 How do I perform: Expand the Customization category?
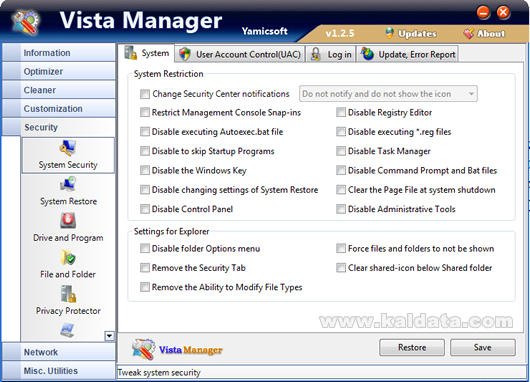58,109
